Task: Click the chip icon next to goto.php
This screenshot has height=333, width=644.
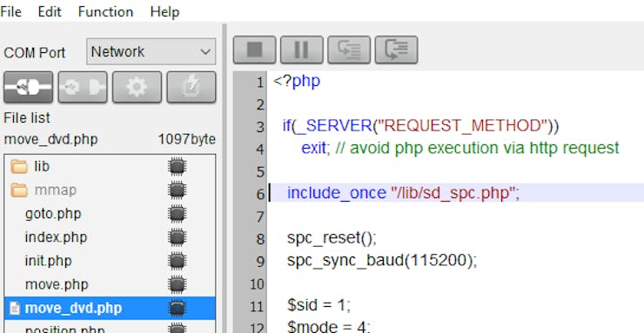Action: pos(177,214)
